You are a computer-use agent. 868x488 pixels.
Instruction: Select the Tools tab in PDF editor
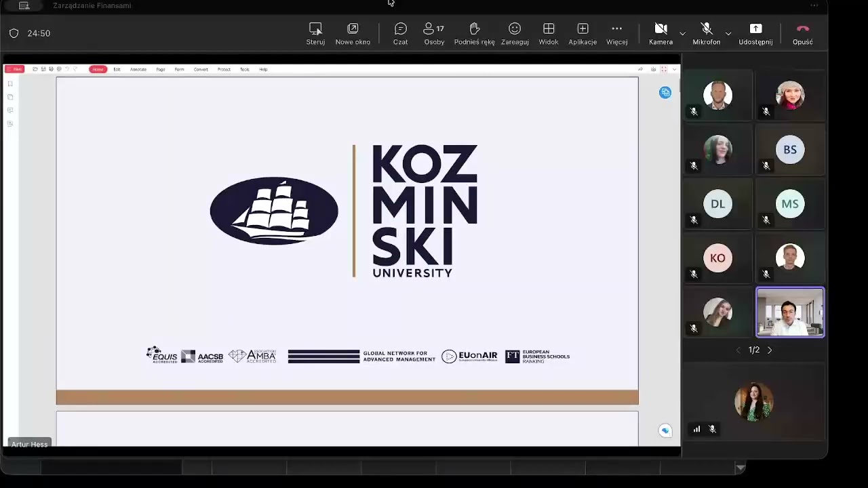(245, 69)
